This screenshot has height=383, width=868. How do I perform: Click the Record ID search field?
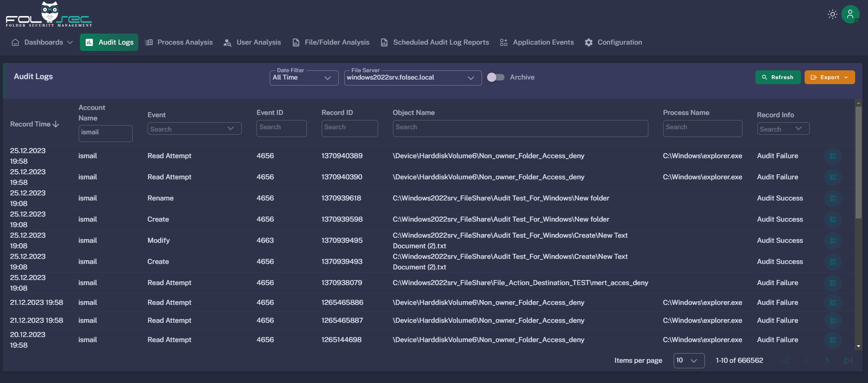(x=350, y=128)
